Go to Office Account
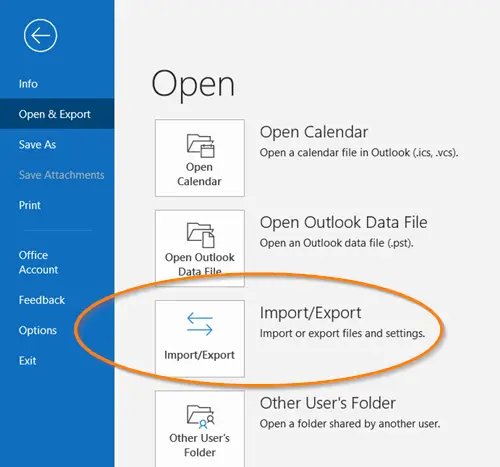This screenshot has width=500, height=467. click(38, 262)
